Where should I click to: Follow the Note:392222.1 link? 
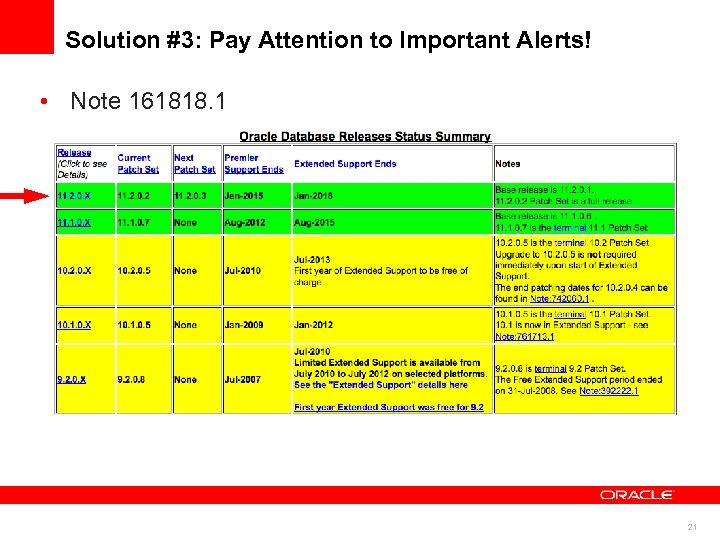(609, 391)
